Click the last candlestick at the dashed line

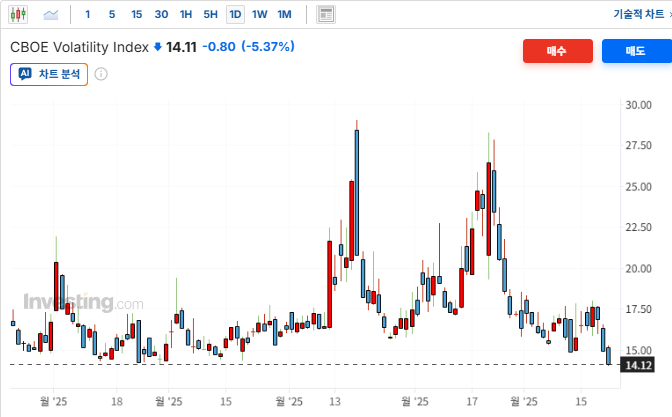pos(609,356)
